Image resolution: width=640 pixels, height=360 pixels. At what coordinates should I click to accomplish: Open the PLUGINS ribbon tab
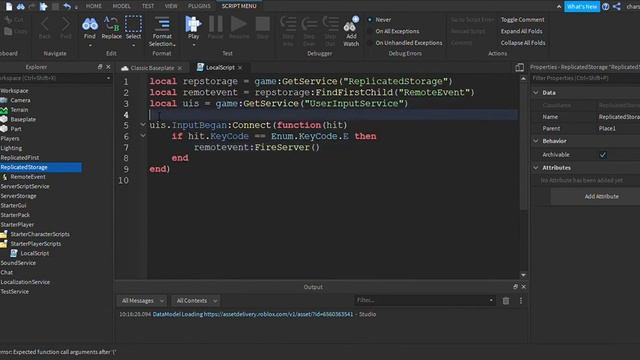click(x=199, y=6)
